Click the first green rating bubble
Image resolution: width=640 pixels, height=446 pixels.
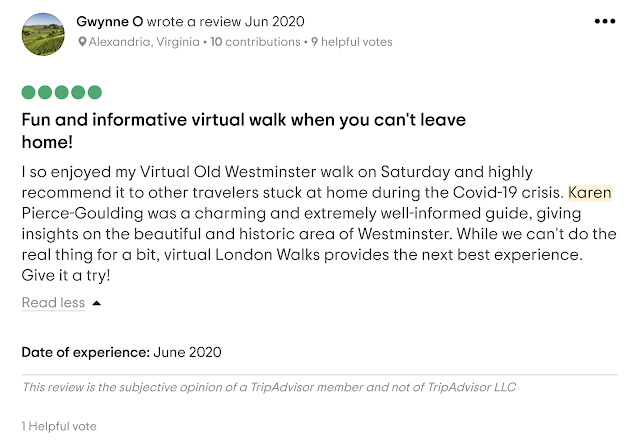[x=29, y=92]
